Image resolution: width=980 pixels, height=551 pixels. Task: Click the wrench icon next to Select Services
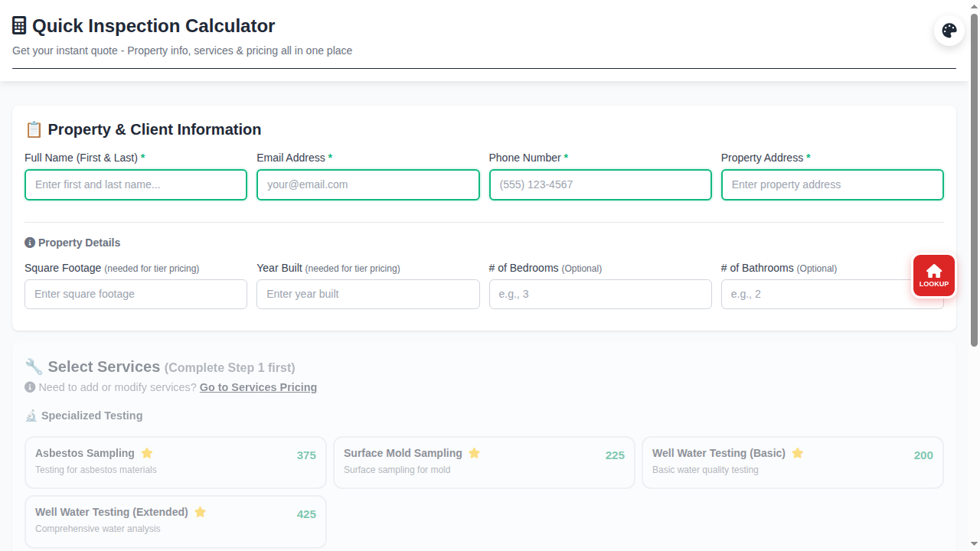point(34,367)
